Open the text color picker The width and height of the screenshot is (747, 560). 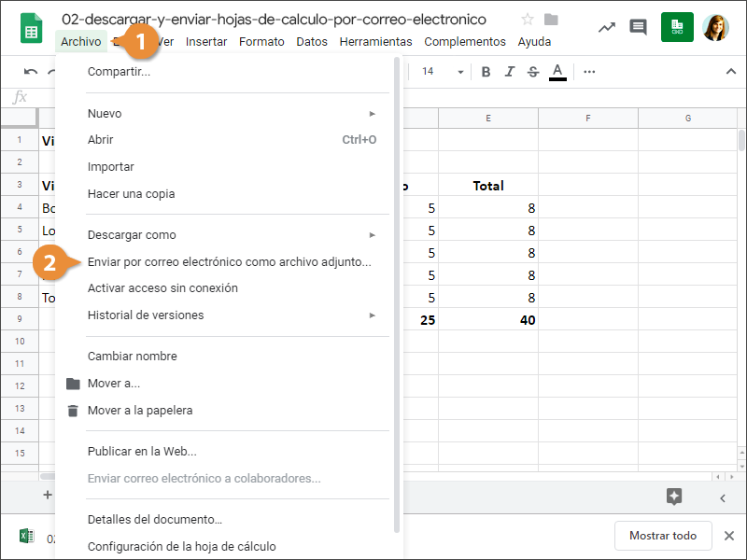(x=557, y=72)
